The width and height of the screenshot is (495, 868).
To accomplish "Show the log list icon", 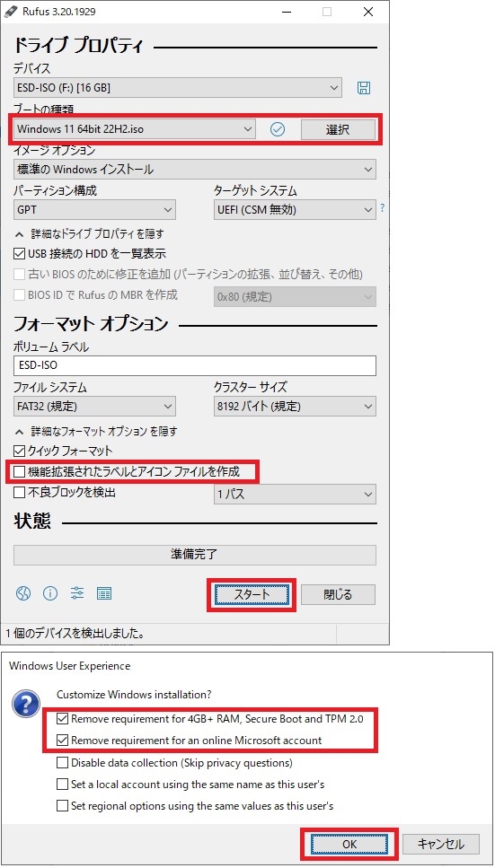I will 104,593.
